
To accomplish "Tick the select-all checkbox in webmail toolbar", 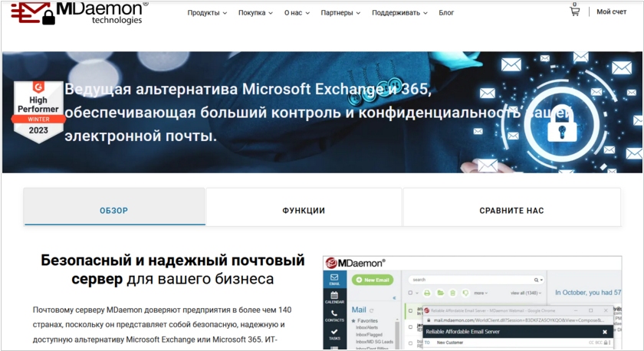I will pos(410,293).
